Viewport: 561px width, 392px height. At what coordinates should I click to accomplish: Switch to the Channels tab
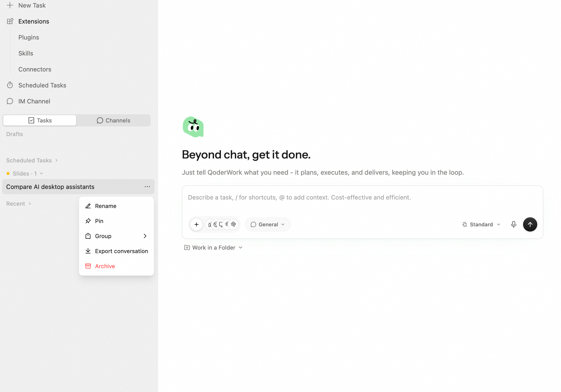[x=113, y=120]
